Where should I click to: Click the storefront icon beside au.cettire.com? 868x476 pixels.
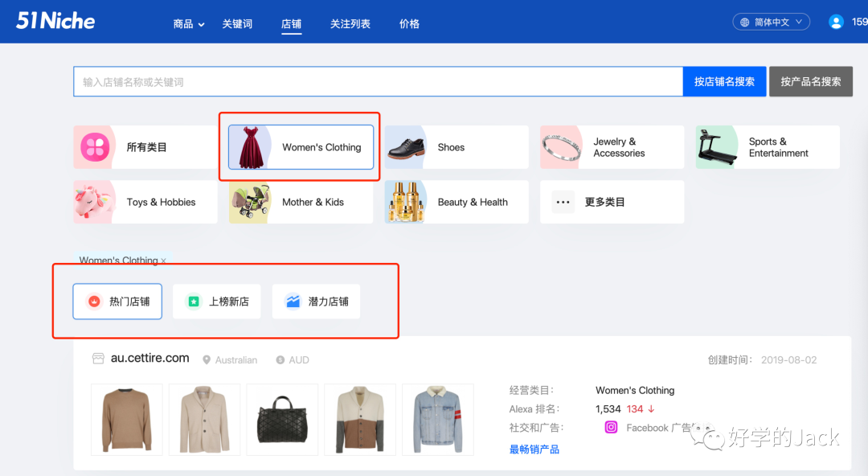[98, 359]
